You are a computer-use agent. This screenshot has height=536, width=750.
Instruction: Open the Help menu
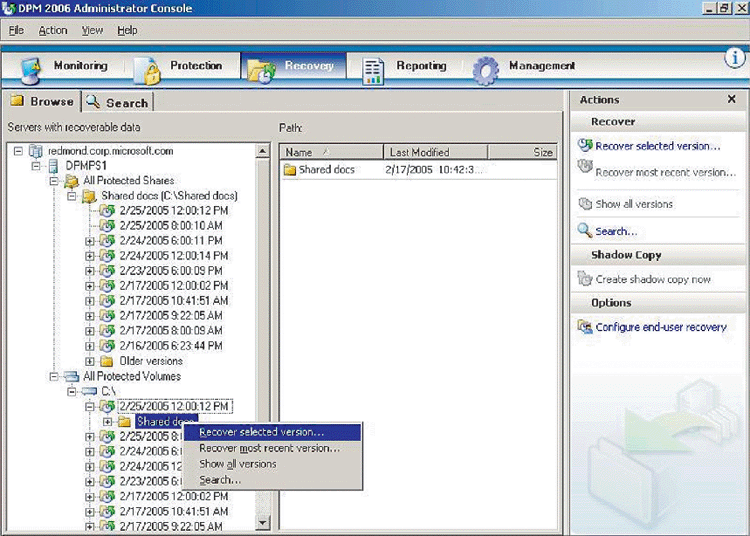click(127, 30)
